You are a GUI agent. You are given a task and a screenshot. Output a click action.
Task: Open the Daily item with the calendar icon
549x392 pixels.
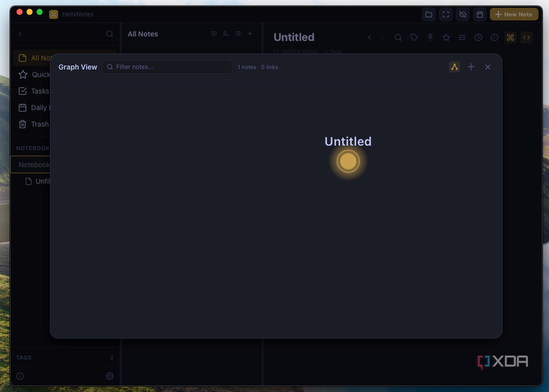pyautogui.click(x=33, y=108)
